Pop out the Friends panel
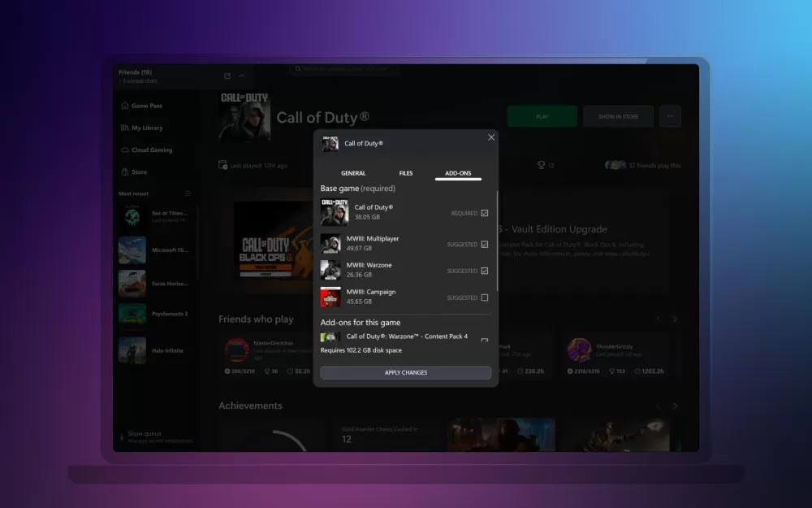 (x=227, y=76)
